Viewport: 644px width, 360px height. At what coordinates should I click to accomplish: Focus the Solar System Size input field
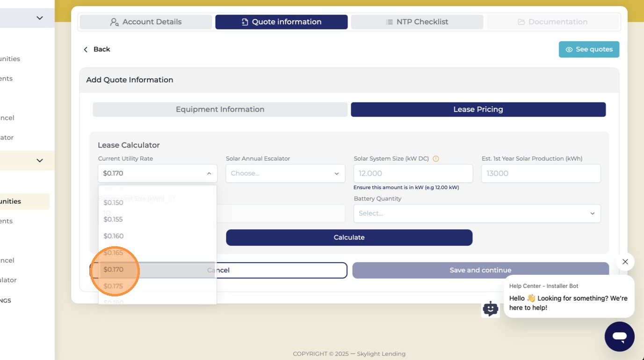(x=413, y=173)
